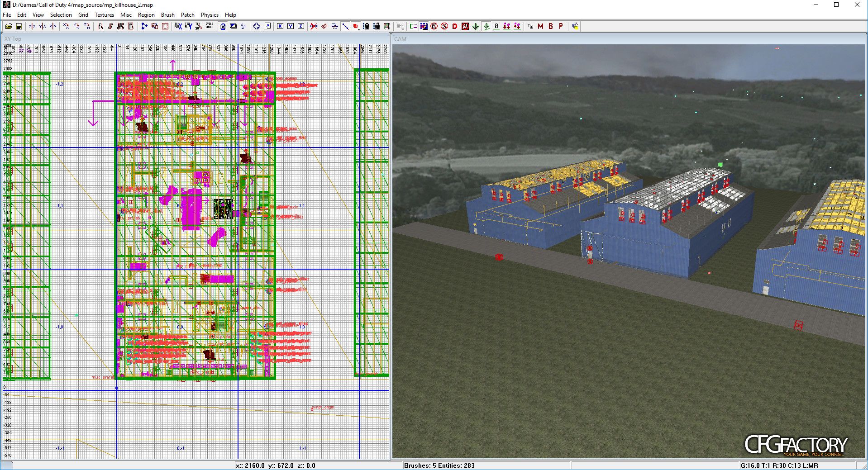
Task: Click the red crossed-out E icon
Action: coord(434,26)
